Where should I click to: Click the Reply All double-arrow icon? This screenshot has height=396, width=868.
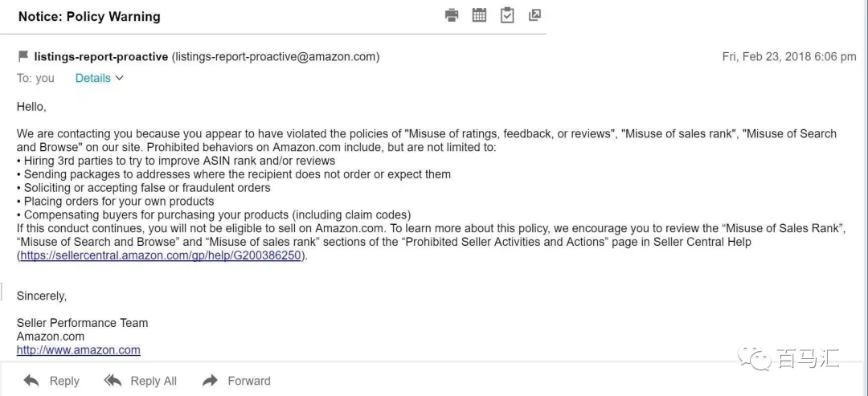tap(113, 381)
